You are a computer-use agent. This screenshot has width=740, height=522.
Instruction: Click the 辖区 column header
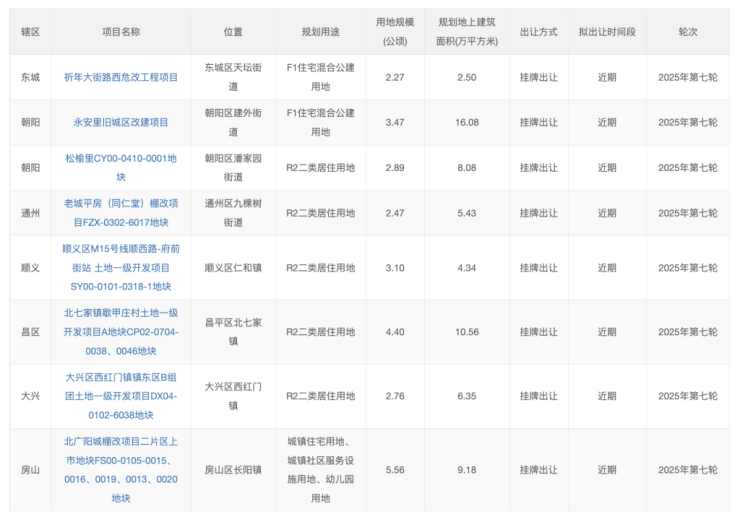31,31
